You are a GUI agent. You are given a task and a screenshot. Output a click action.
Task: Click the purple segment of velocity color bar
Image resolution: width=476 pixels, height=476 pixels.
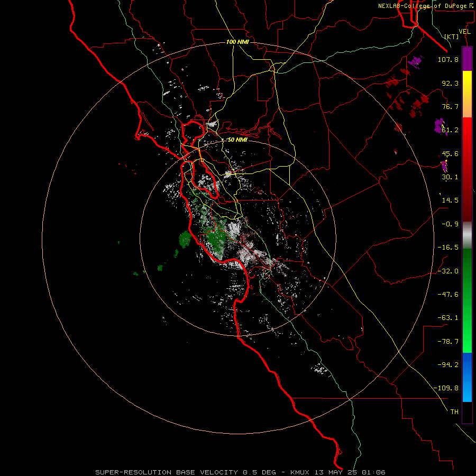[x=467, y=59]
